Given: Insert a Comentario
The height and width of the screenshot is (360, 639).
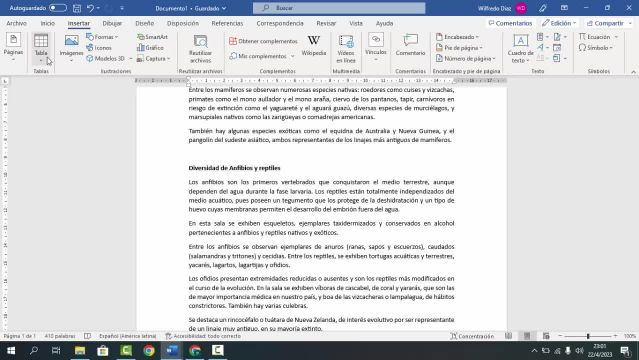Looking at the screenshot, I should pyautogui.click(x=410, y=46).
